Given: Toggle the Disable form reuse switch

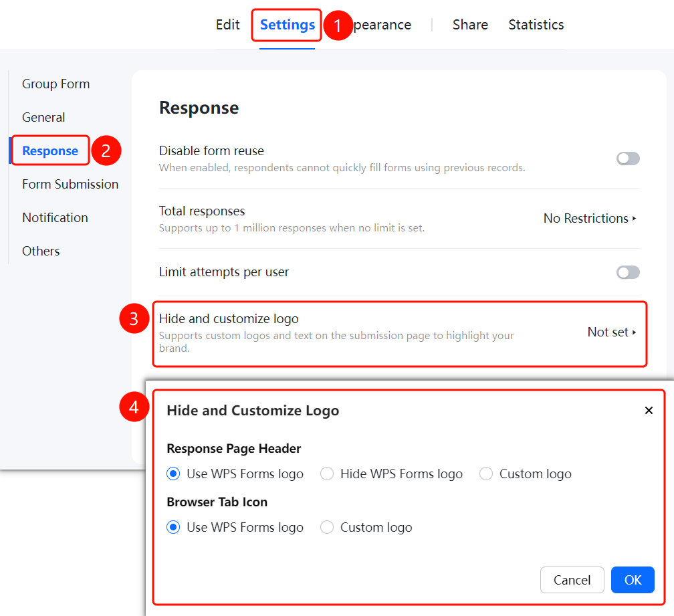Looking at the screenshot, I should tap(628, 159).
